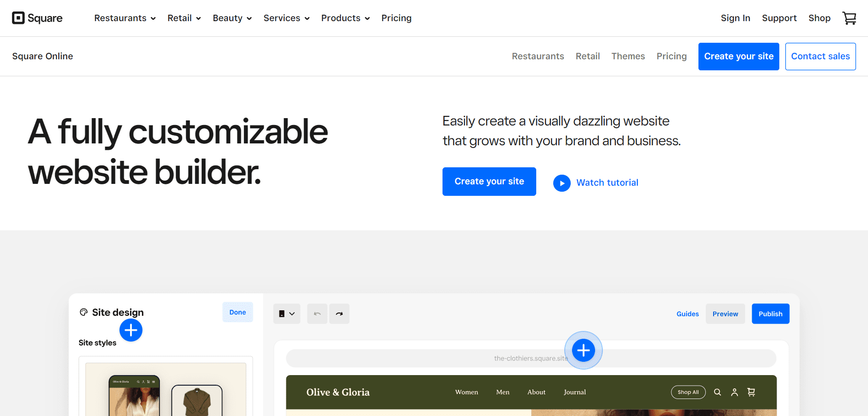This screenshot has height=416, width=868.
Task: Open Pricing in the top navigation
Action: (x=397, y=18)
